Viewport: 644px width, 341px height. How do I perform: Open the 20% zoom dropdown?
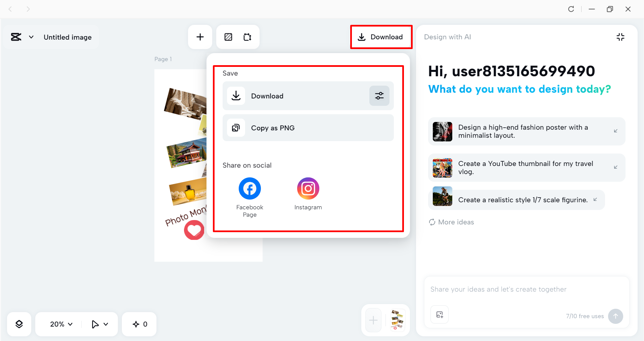point(61,324)
